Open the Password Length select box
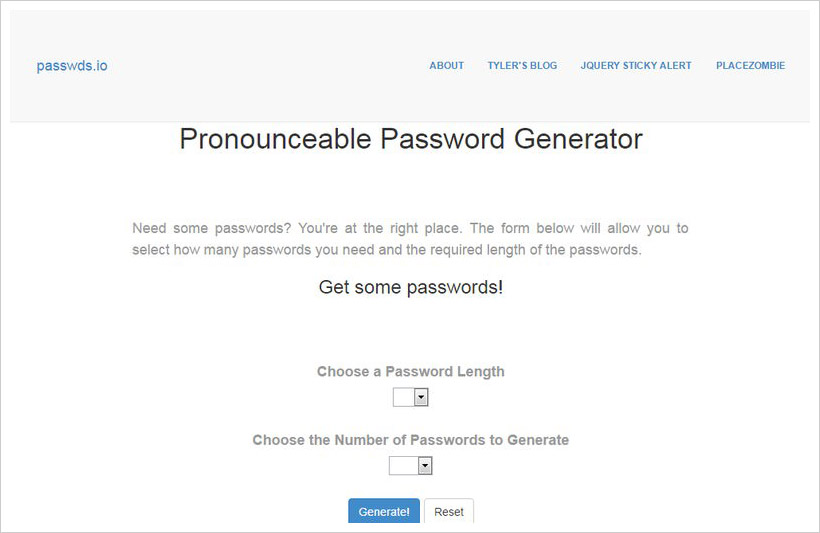The width and height of the screenshot is (820, 533). (411, 397)
